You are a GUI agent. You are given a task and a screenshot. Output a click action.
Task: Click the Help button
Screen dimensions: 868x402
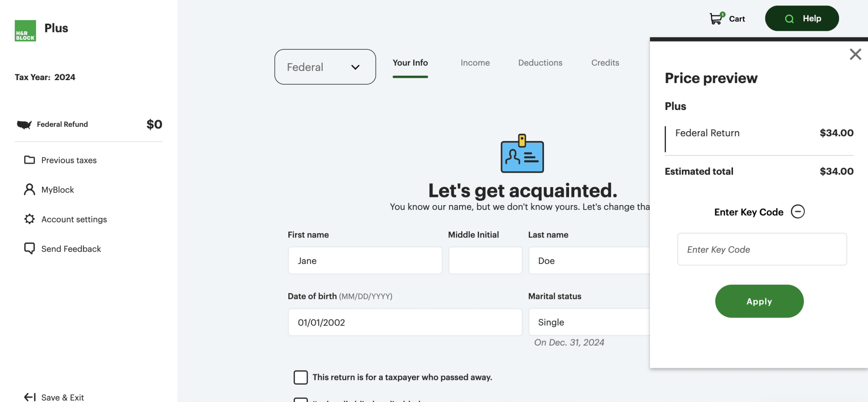pyautogui.click(x=801, y=19)
